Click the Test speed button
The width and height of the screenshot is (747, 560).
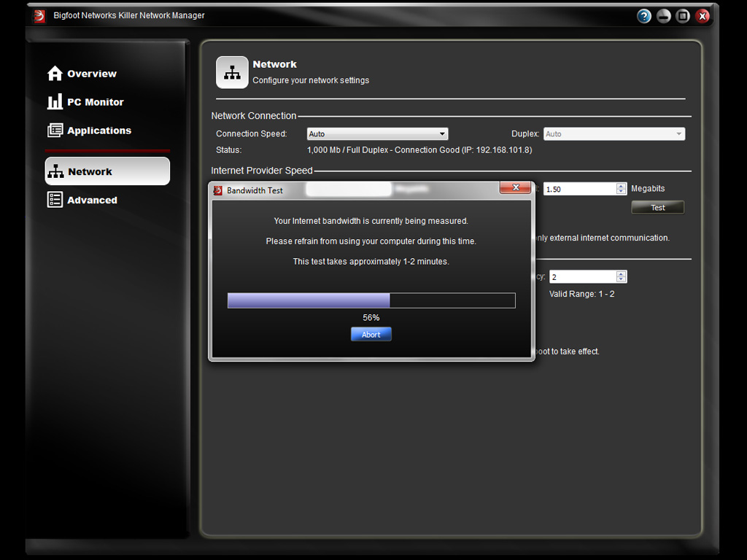658,208
